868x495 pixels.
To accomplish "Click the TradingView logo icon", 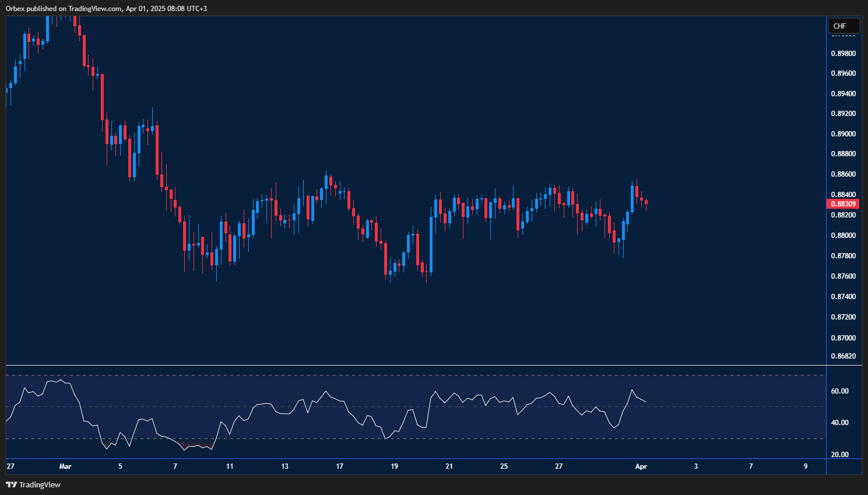I will click(x=12, y=485).
